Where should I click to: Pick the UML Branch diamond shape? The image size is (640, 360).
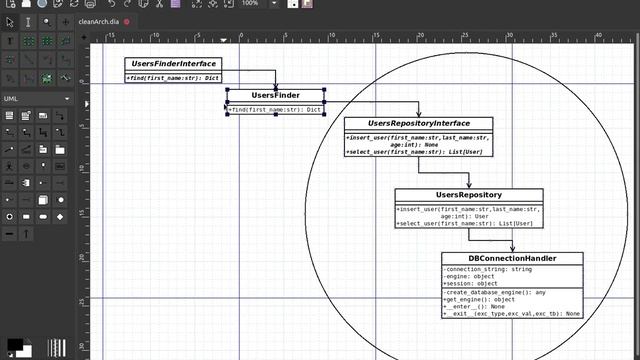(x=60, y=217)
